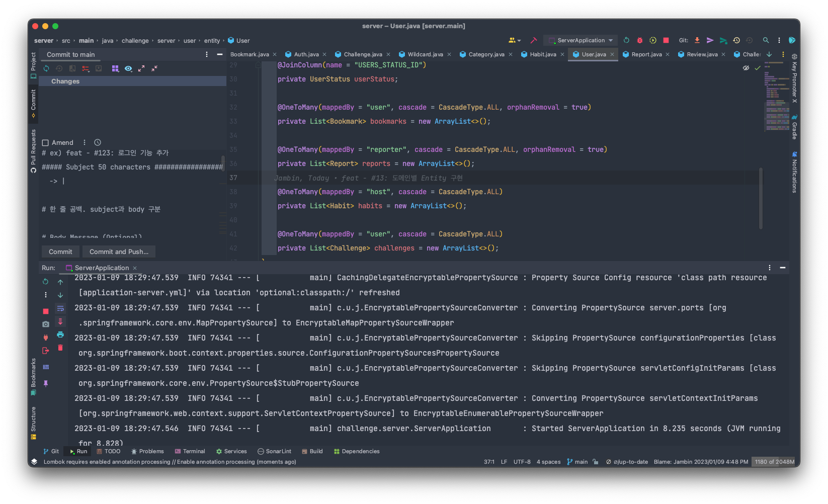Image resolution: width=828 pixels, height=504 pixels.
Task: Open the main branch widget in status bar
Action: (577, 462)
